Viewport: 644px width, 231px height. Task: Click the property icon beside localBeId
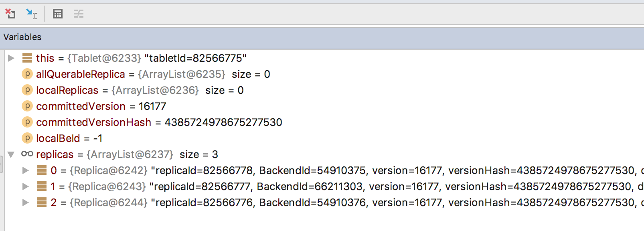click(x=26, y=138)
